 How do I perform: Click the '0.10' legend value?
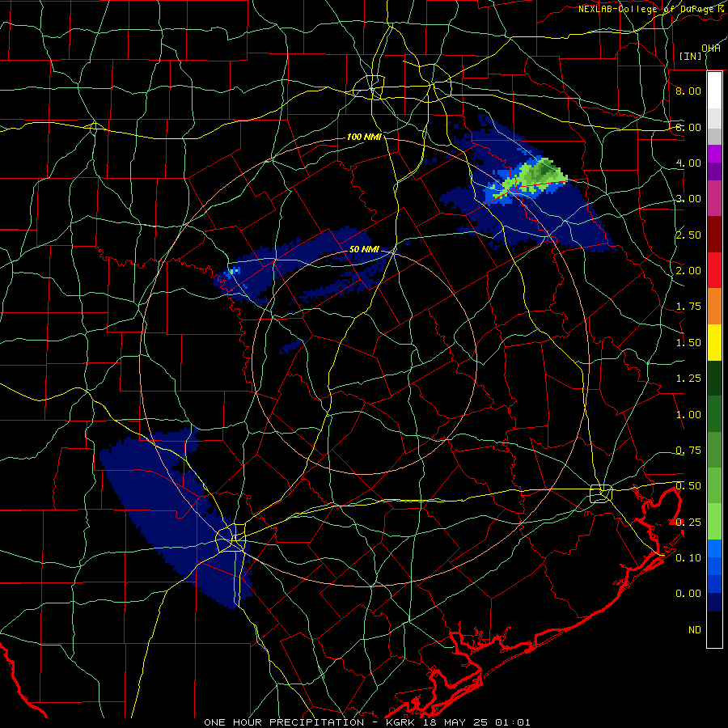click(688, 558)
